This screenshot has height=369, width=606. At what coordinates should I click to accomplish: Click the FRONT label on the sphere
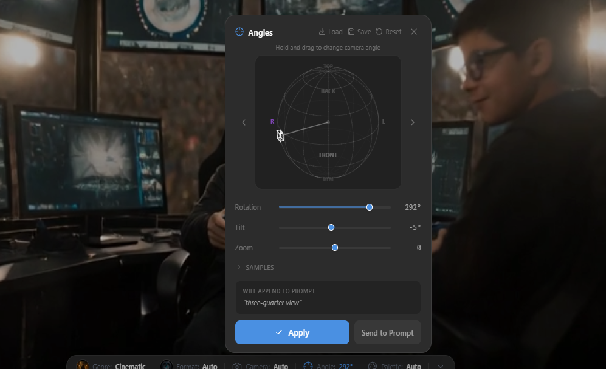point(328,155)
